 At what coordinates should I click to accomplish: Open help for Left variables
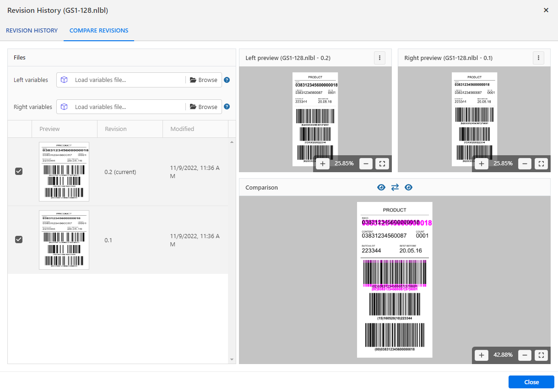227,80
